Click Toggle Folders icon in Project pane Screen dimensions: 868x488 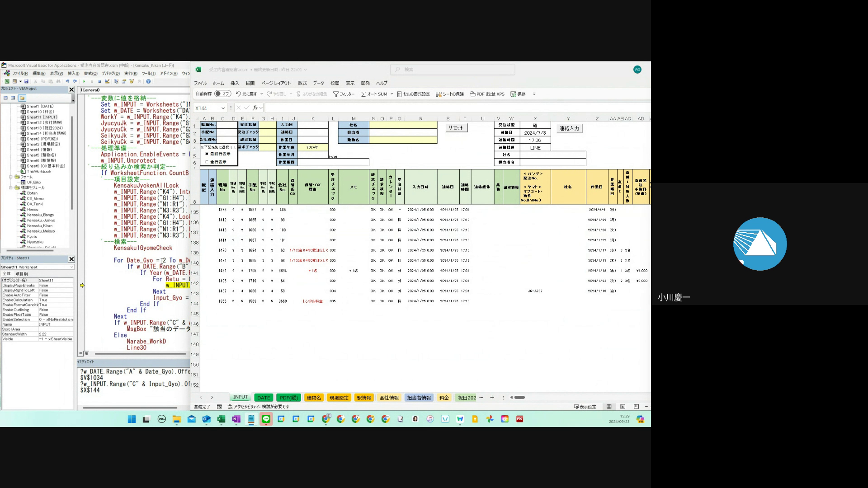point(22,98)
